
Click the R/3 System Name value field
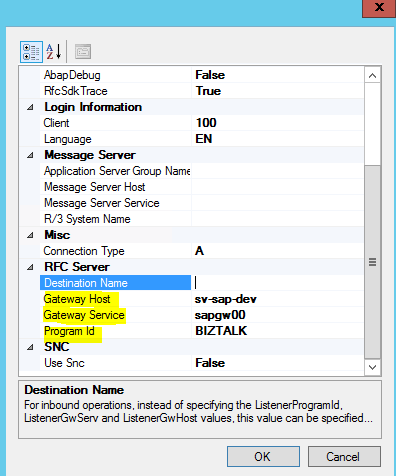277,219
